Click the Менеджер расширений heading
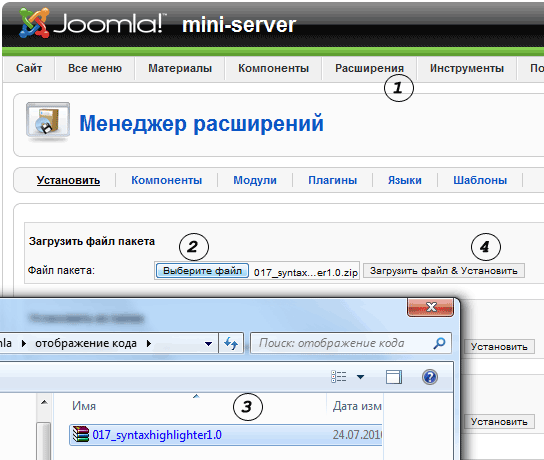 (x=201, y=123)
